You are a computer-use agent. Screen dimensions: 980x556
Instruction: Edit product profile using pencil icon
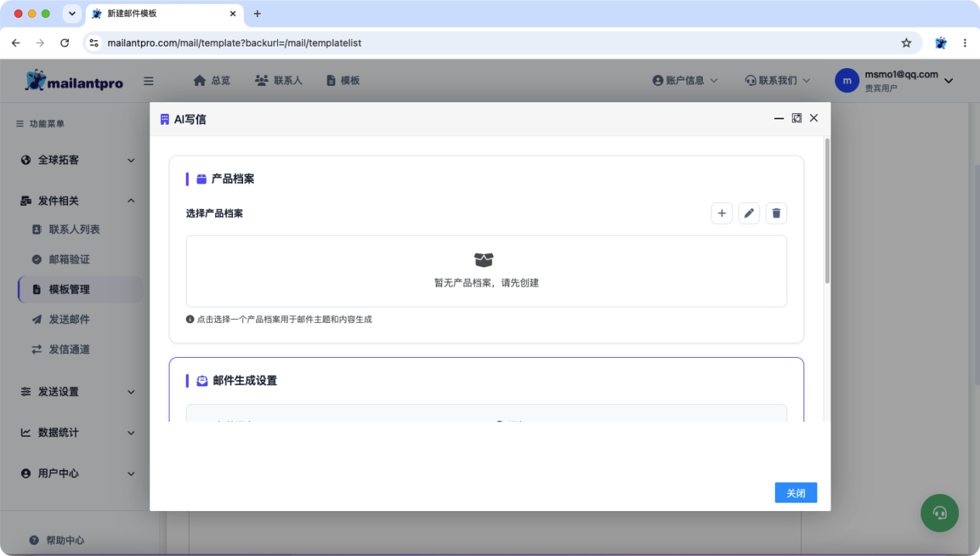click(x=749, y=213)
